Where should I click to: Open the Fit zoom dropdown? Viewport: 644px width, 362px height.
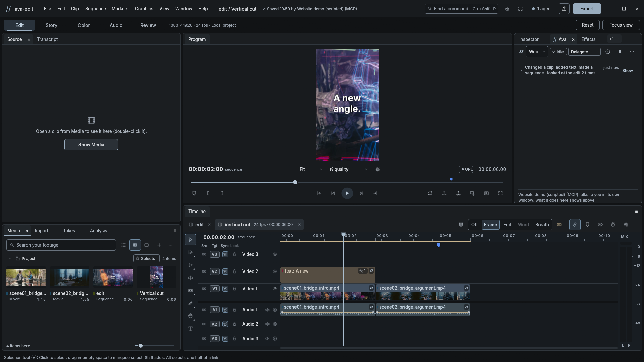tap(311, 169)
